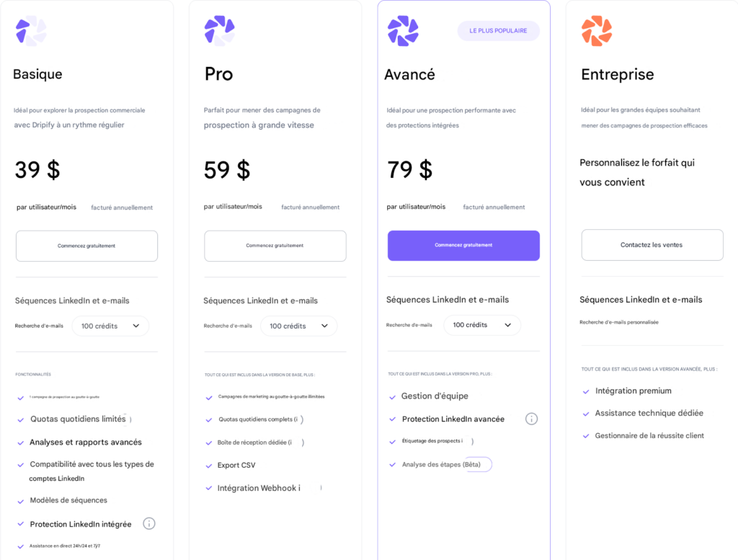Click purple Commencez gratuitement button for Avancé

[463, 245]
